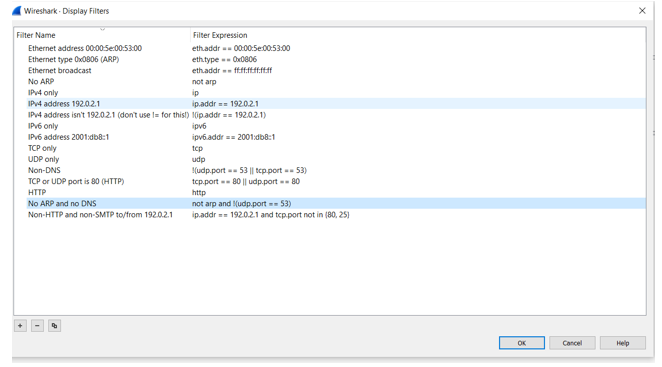Click expression 'eth.type == 0x0806'

tap(224, 59)
